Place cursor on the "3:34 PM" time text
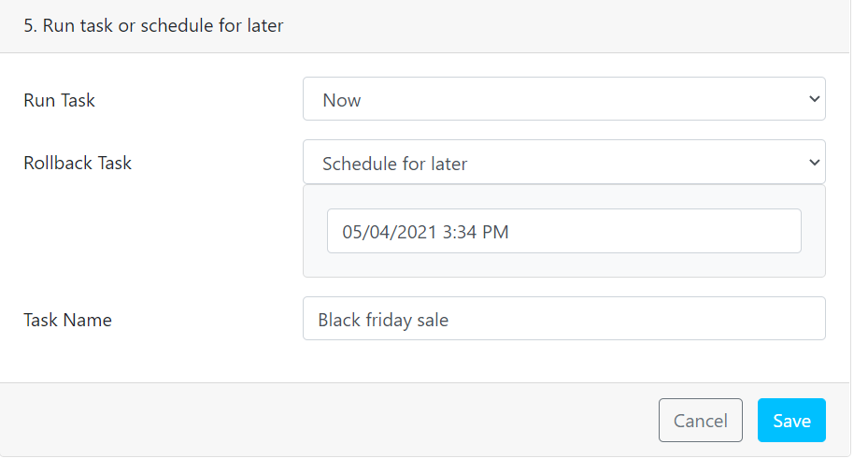 pos(476,232)
